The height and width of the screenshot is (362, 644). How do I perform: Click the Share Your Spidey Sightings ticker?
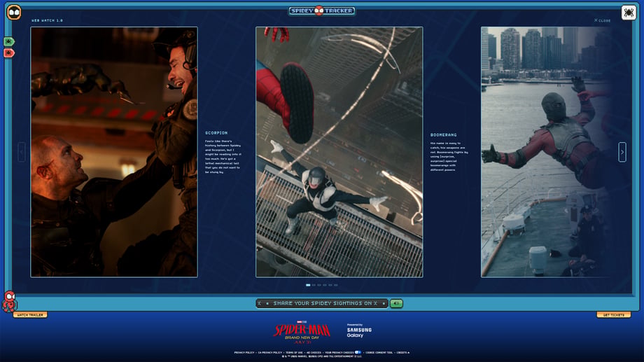click(321, 303)
